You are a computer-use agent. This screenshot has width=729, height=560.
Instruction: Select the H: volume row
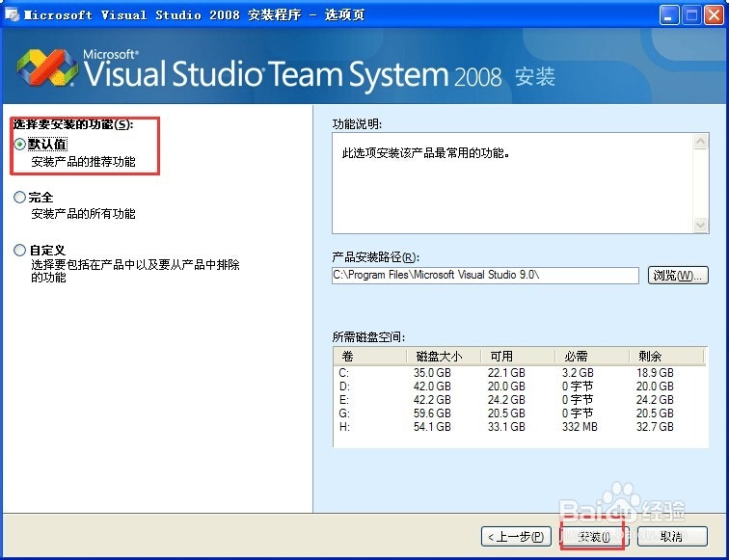[x=520, y=427]
